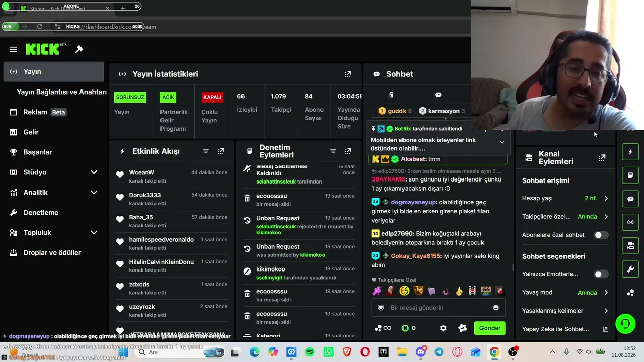
Task: Open WhatsApp from the taskbar
Action: (x=328, y=352)
